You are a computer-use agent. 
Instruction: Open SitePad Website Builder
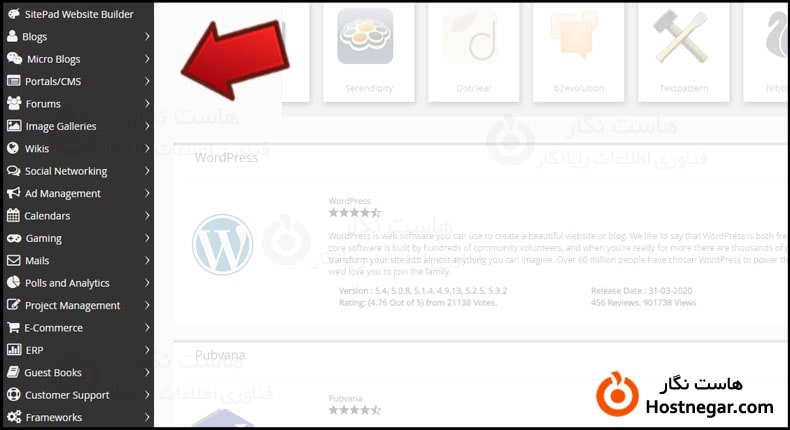click(78, 14)
